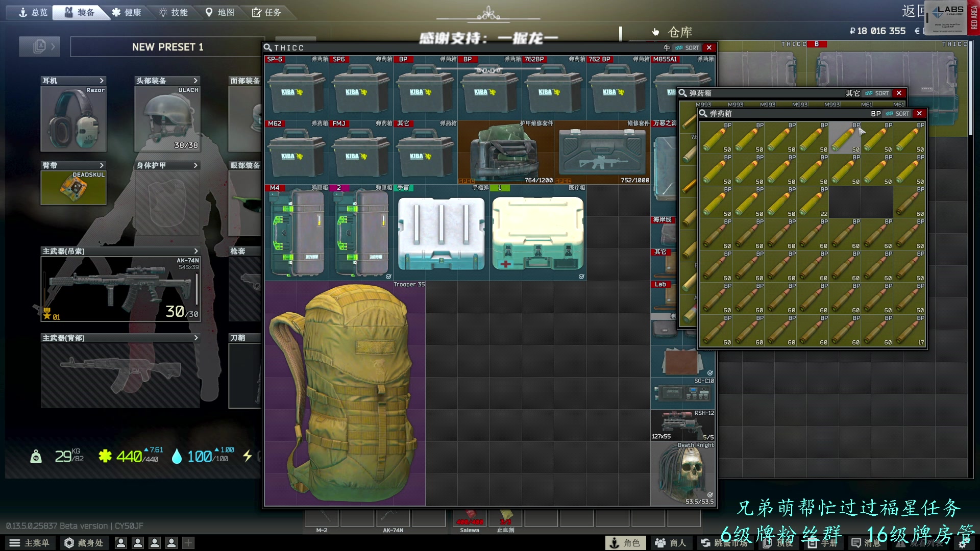The width and height of the screenshot is (980, 551).
Task: Click the BP stack showing 22 rounds
Action: pos(813,202)
